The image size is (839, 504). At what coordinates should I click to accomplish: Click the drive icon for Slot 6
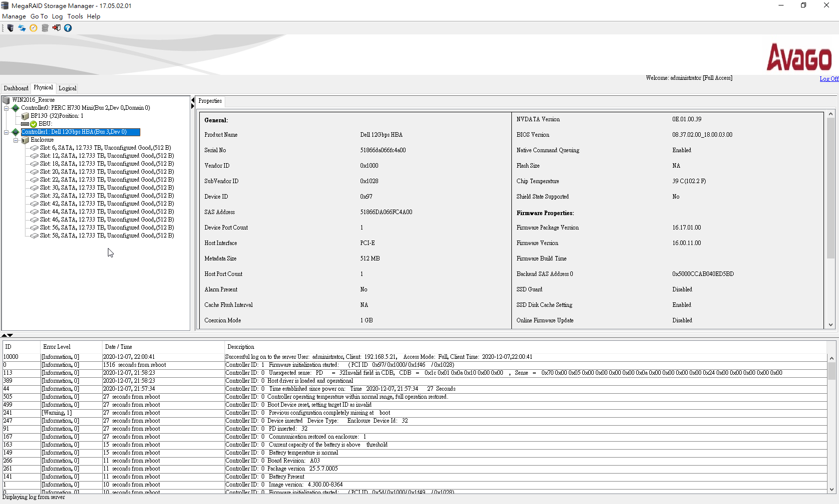34,148
